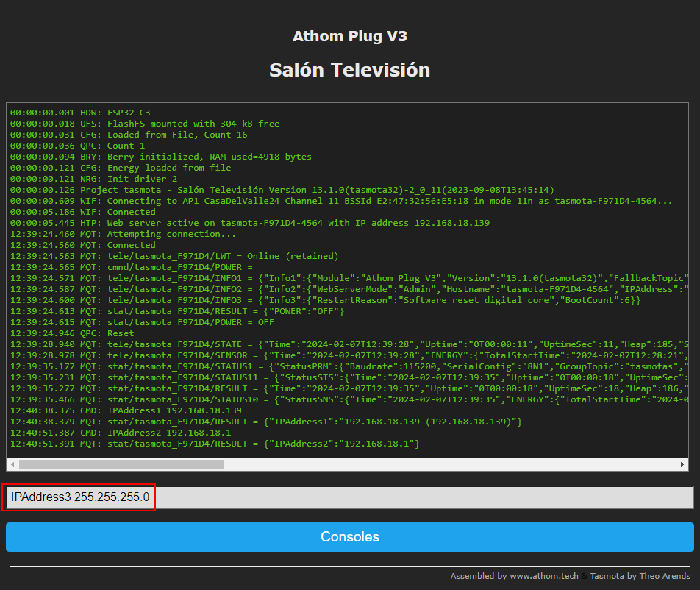Click the Athom Plug V3 heading

tap(349, 36)
